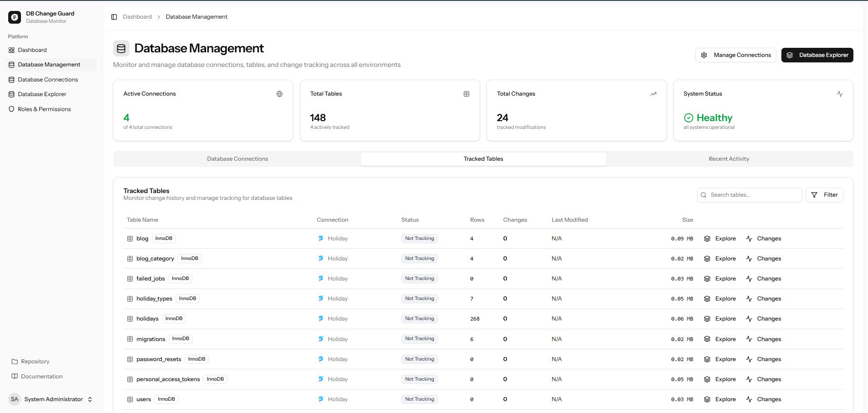Open the Database Explorer button
The height and width of the screenshot is (413, 868).
[x=817, y=55]
